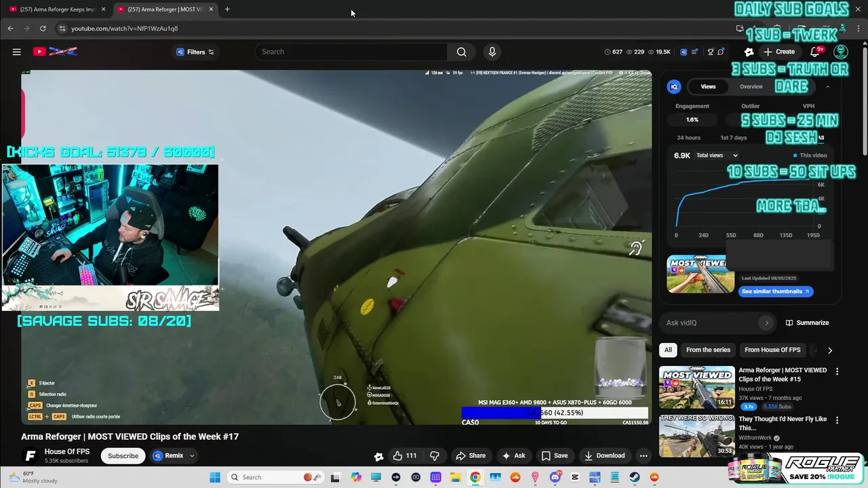Close the active Arma Reforger tab
Image resolution: width=868 pixels, height=488 pixels.
[211, 9]
